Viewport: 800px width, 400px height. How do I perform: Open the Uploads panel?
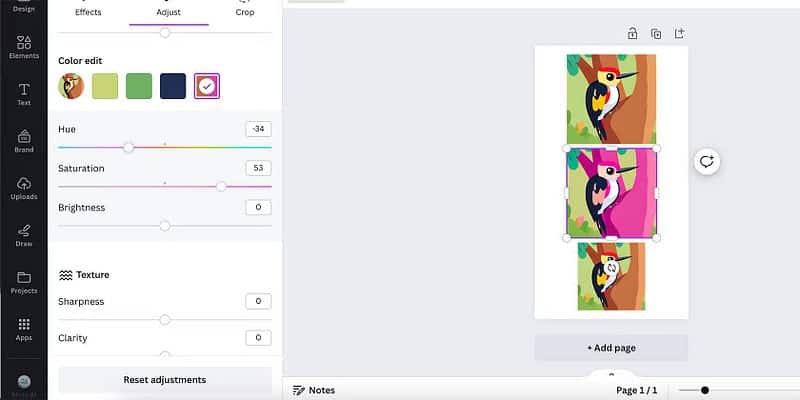pyautogui.click(x=23, y=188)
